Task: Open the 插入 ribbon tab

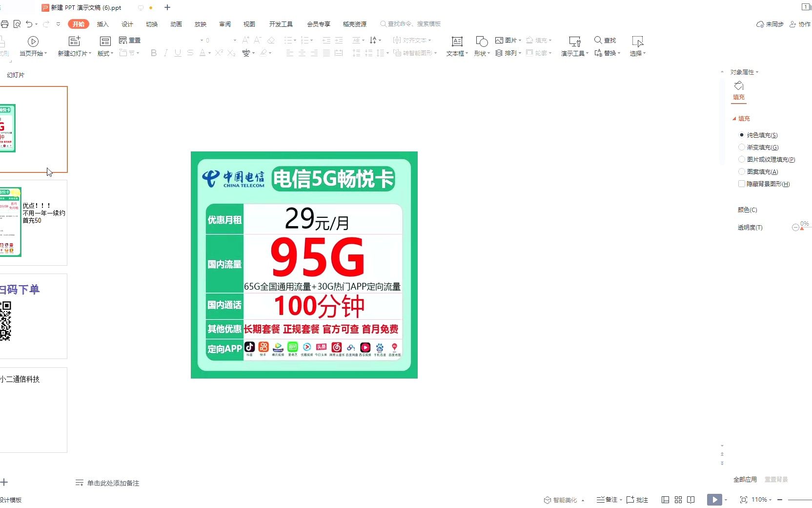Action: pos(102,24)
